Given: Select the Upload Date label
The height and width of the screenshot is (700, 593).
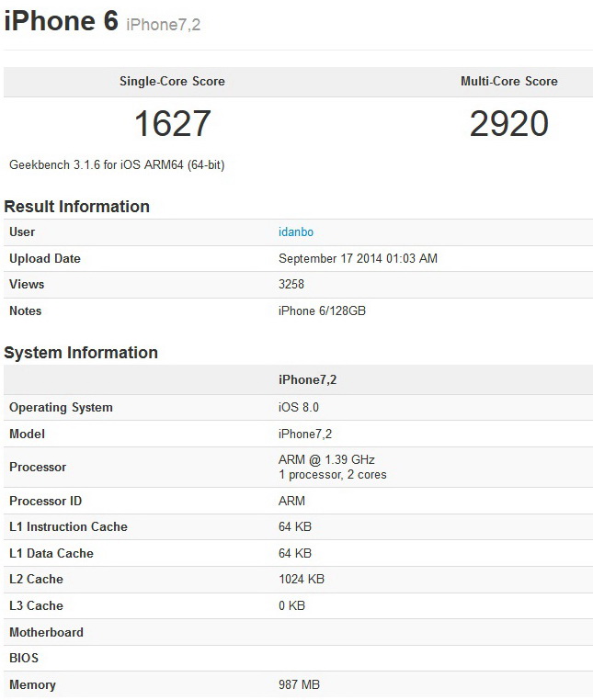Looking at the screenshot, I should pos(45,258).
